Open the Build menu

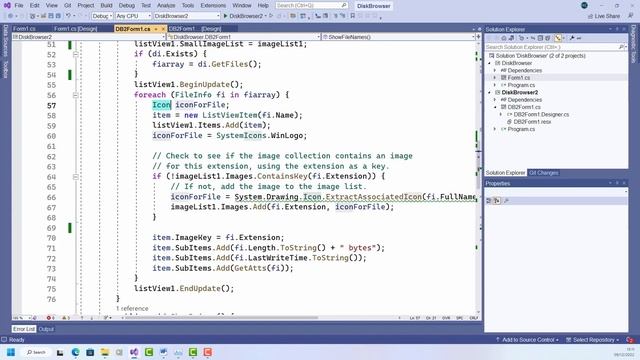[x=106, y=5]
